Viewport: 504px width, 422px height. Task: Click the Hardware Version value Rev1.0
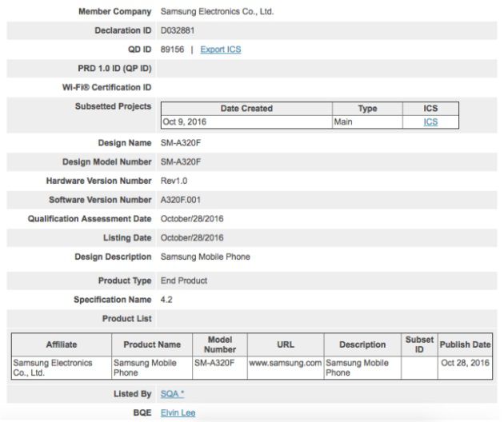(174, 181)
